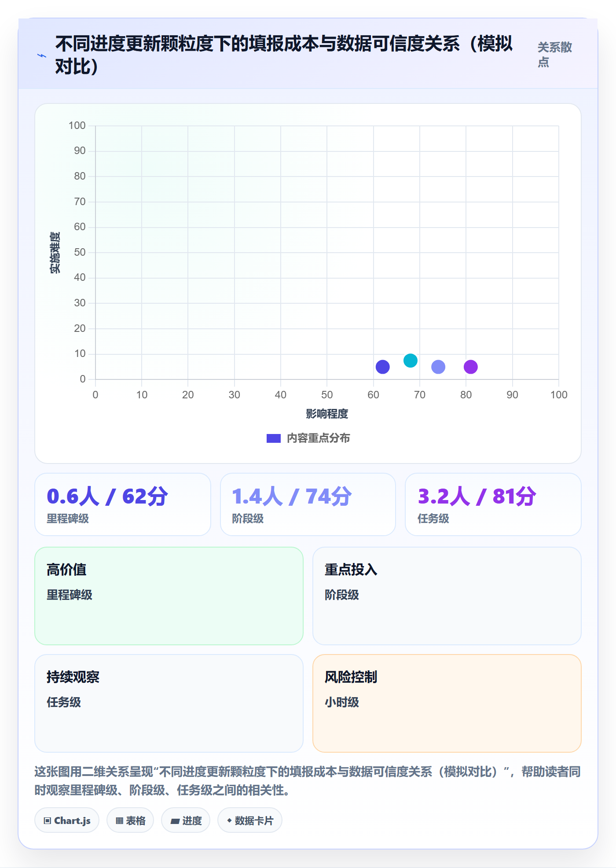Select the dark indigo scatter point at 62
Viewport: 616px width, 868px height.
tap(383, 367)
